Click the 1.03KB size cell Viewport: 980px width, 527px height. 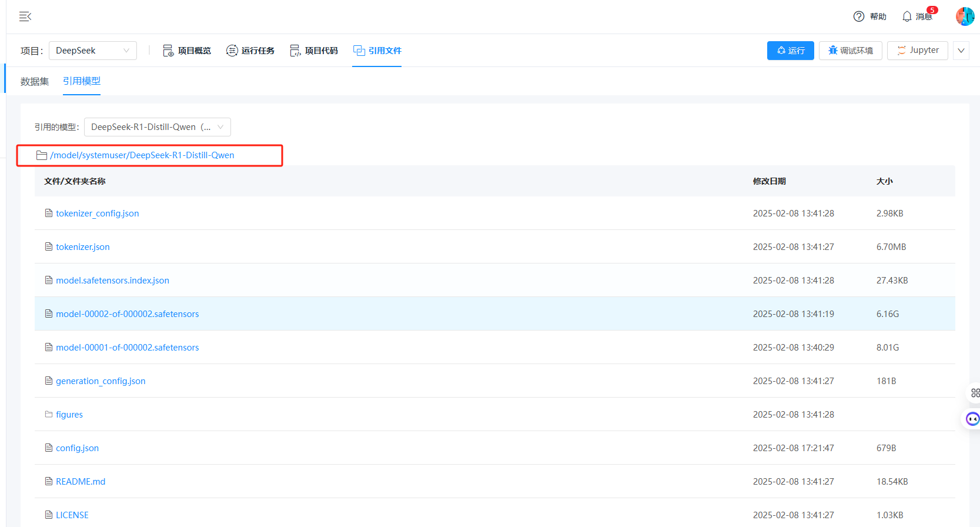point(890,515)
